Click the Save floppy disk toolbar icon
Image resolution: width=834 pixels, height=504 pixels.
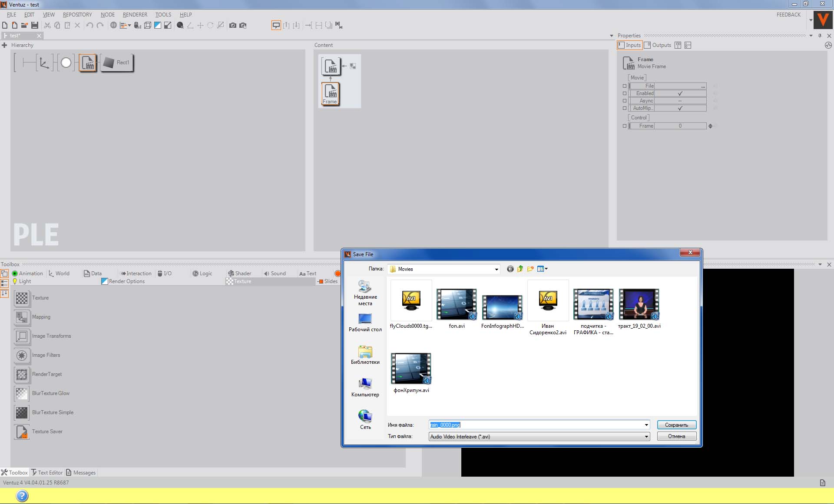pyautogui.click(x=35, y=25)
